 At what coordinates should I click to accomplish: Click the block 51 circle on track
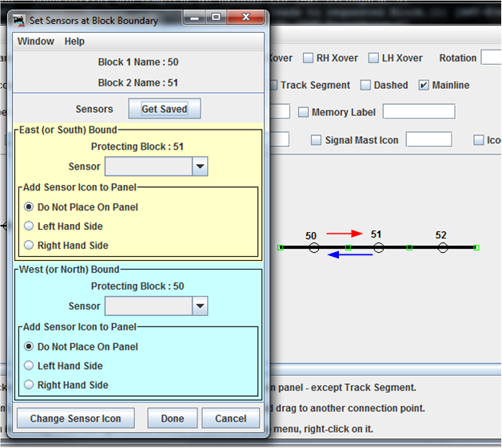point(379,248)
